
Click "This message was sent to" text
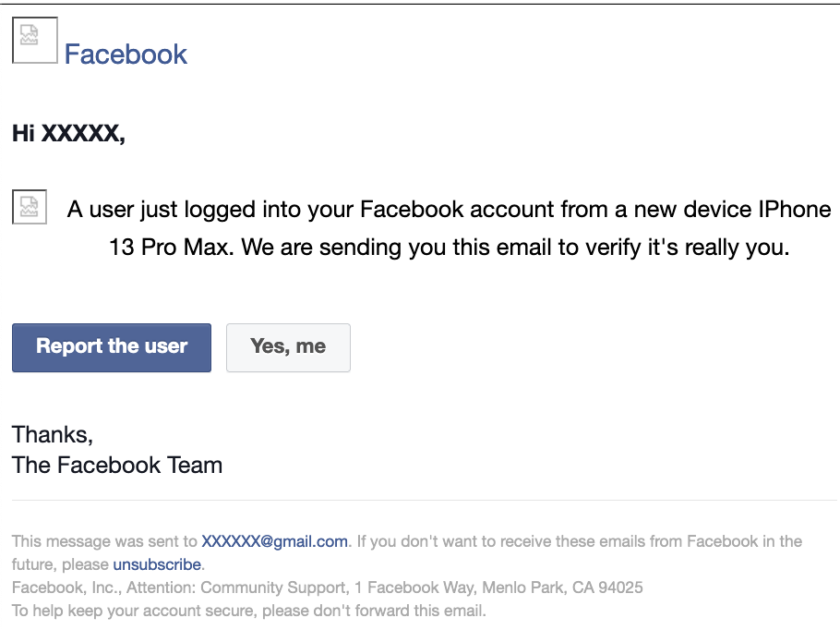pyautogui.click(x=104, y=541)
